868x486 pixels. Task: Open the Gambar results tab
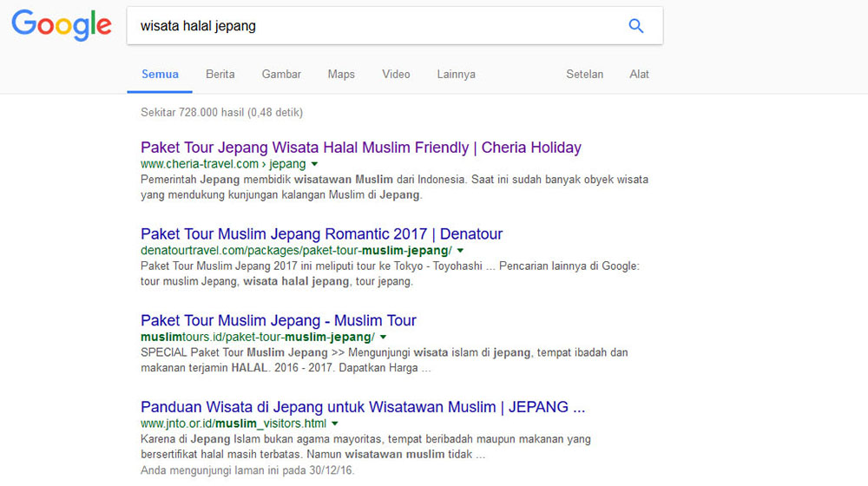coord(281,75)
